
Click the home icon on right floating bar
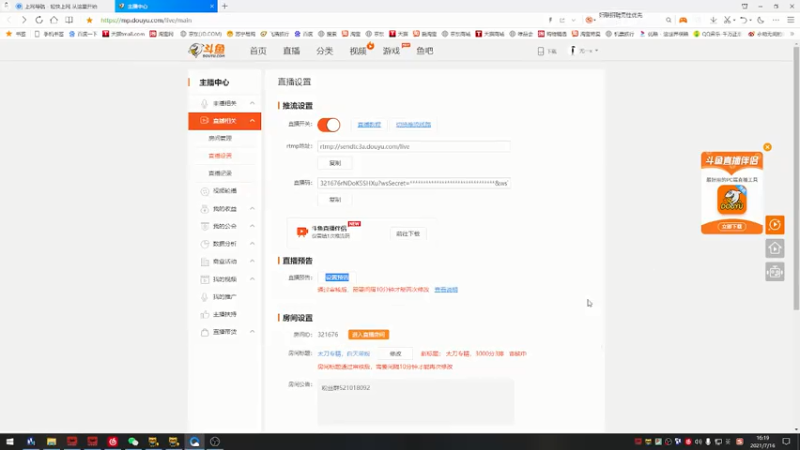click(774, 248)
